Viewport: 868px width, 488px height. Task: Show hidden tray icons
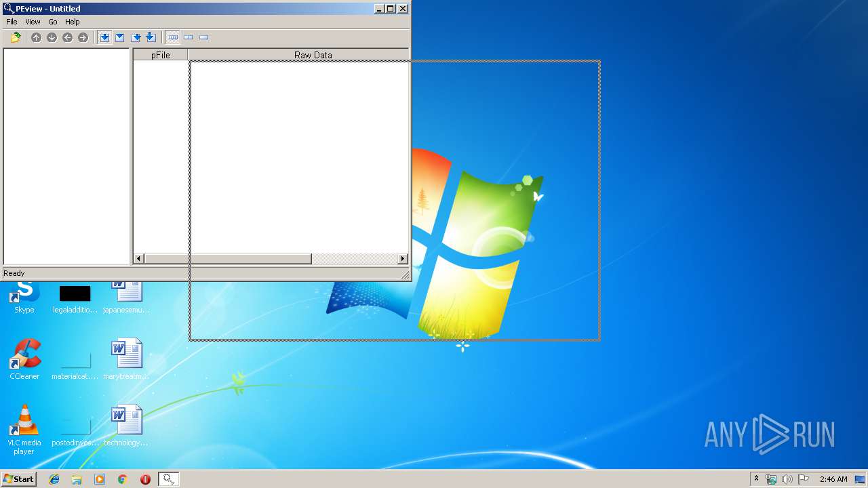point(756,479)
